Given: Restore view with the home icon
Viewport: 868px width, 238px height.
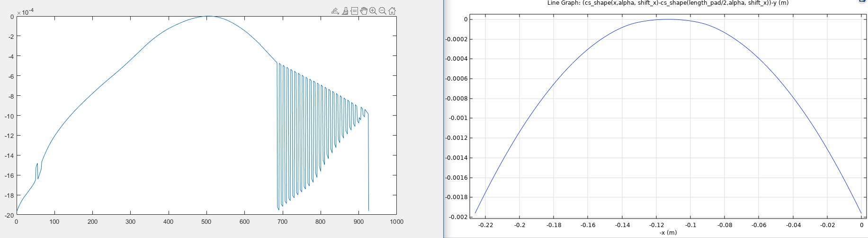Looking at the screenshot, I should click(392, 11).
